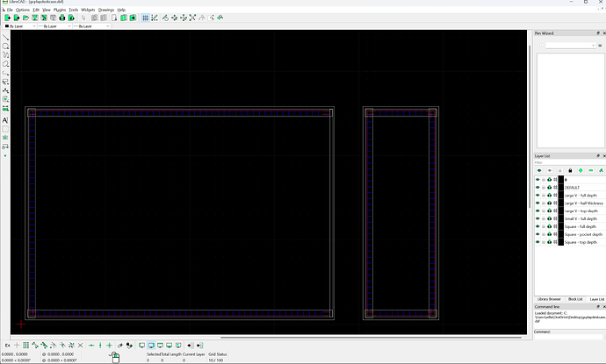The height and width of the screenshot is (364, 606).
Task: Click the highlighted dock area monitor icon
Action: 151,345
